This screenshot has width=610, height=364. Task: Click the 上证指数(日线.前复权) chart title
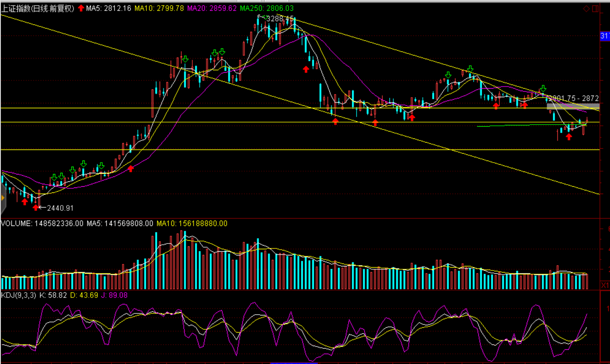[x=38, y=8]
